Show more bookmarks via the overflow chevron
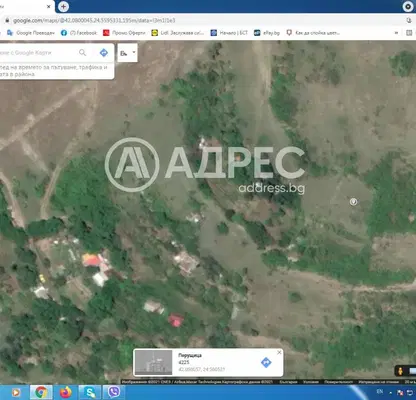This screenshot has height=400, width=416. click(396, 33)
